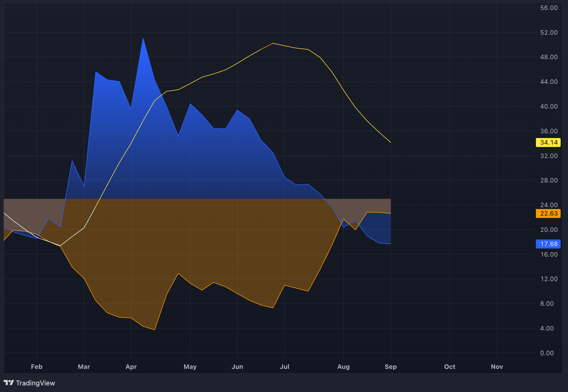Click the 4.00 price scale value
This screenshot has height=392, width=568.
click(547, 328)
